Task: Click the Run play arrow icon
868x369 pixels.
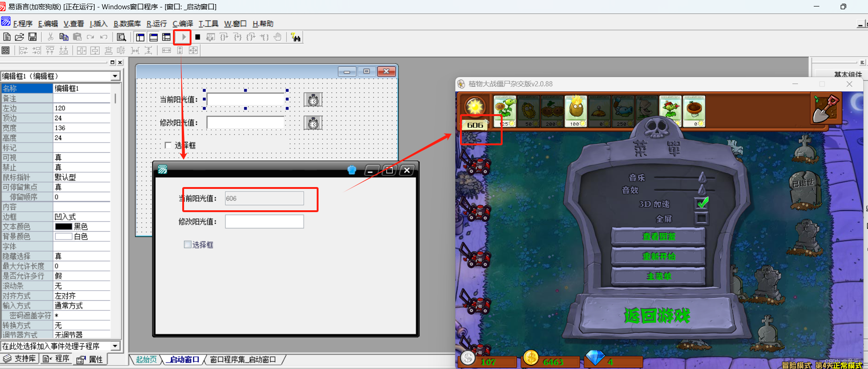Action: click(x=184, y=37)
